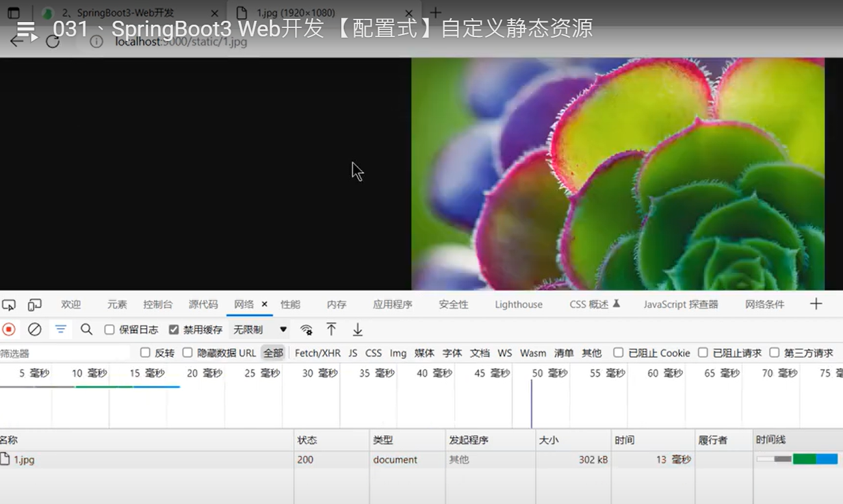Screen dimensions: 843x504
Task: Close the SpringBoot3-Web开发 browser tab
Action: pyautogui.click(x=215, y=13)
